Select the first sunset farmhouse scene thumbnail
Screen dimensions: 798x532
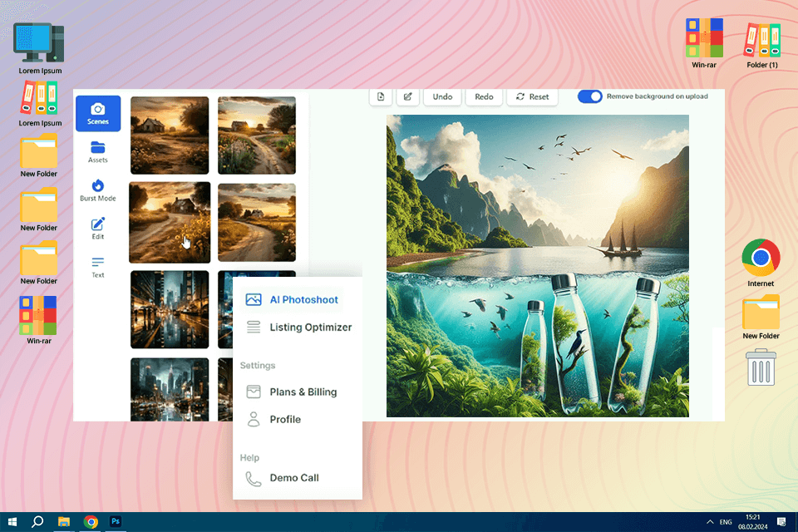(170, 135)
